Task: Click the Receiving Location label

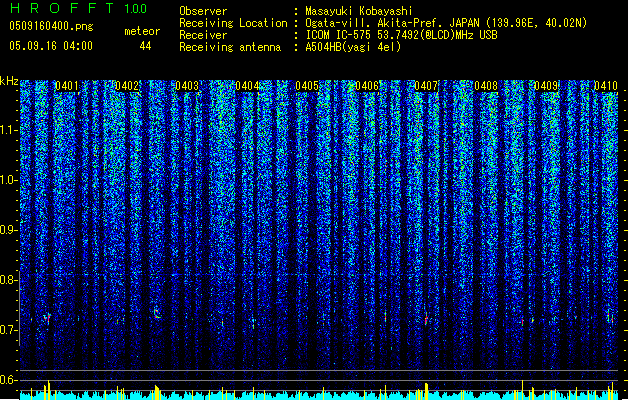Action: [233, 23]
